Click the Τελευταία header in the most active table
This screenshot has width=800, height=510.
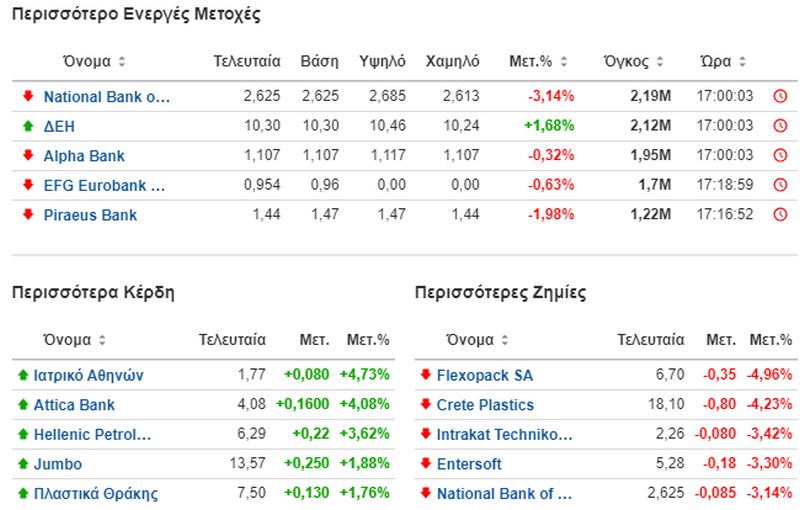pyautogui.click(x=247, y=61)
